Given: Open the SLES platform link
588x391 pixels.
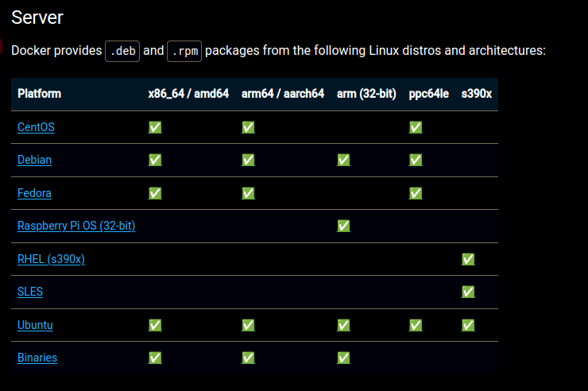Looking at the screenshot, I should coord(30,292).
